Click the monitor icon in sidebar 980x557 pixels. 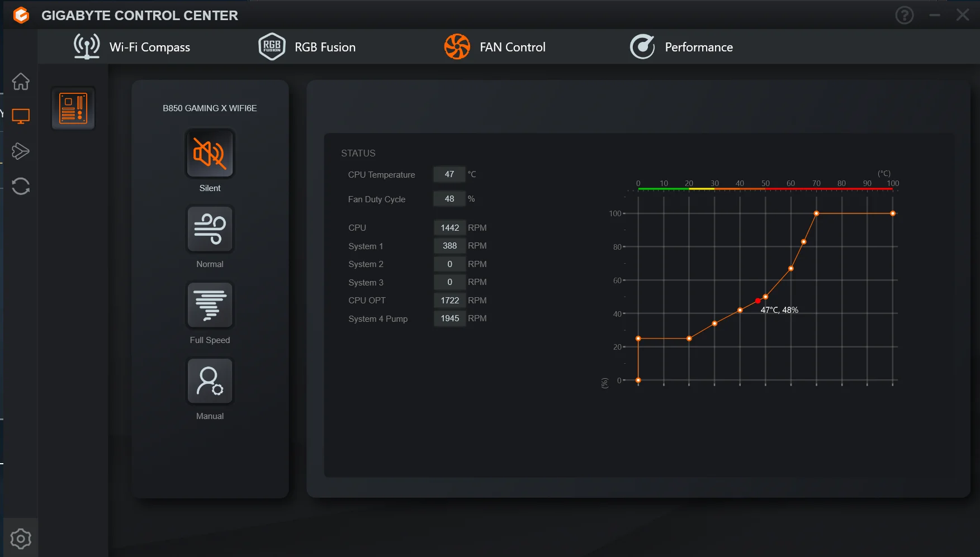(x=21, y=116)
